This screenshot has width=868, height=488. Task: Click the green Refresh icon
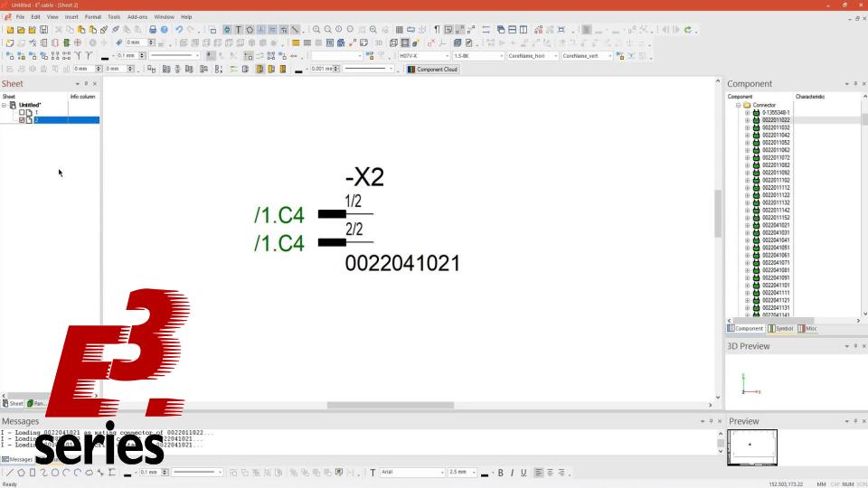tap(687, 29)
